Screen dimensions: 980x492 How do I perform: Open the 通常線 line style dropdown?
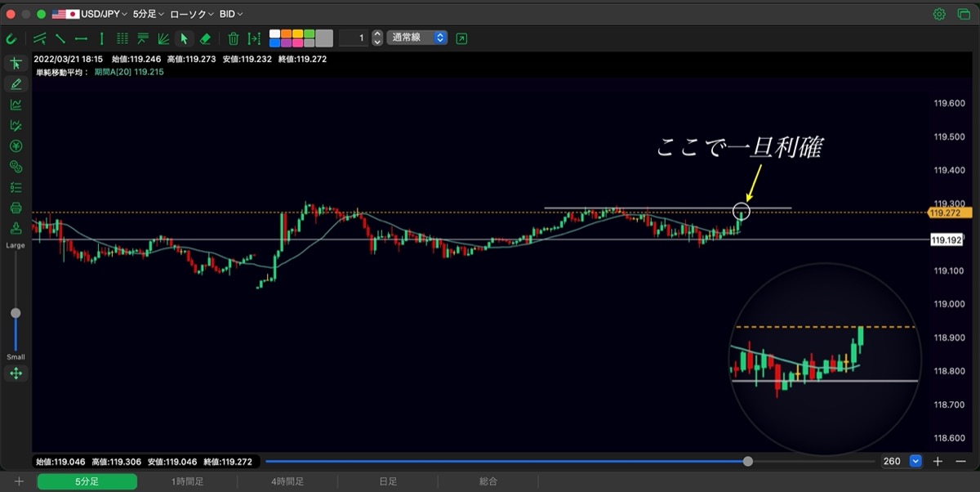click(x=417, y=38)
